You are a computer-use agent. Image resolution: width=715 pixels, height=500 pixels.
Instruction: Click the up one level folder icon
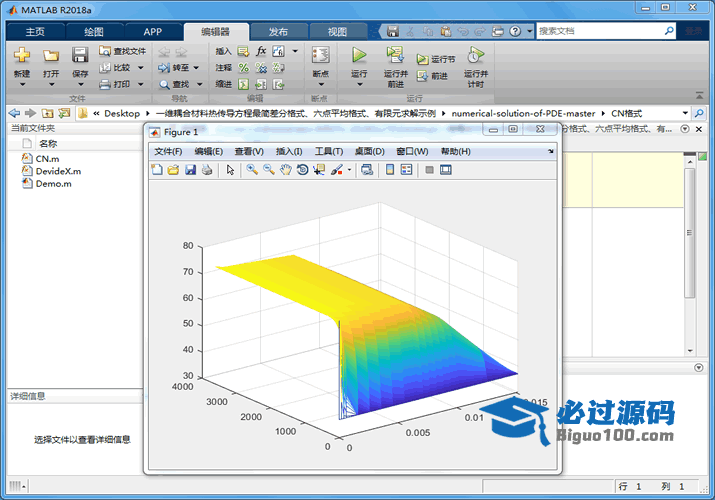coord(47,113)
